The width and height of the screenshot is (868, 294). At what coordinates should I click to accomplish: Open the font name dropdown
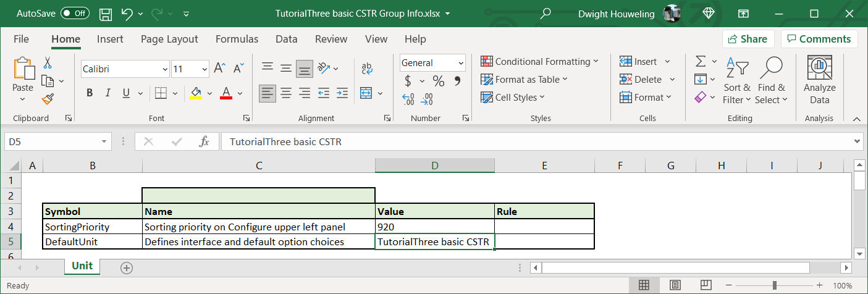tap(165, 69)
